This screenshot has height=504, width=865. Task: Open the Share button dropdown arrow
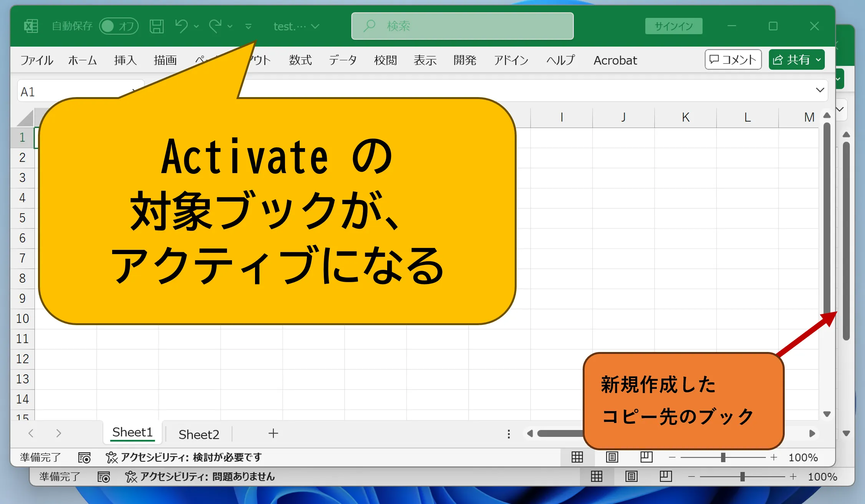tap(819, 60)
